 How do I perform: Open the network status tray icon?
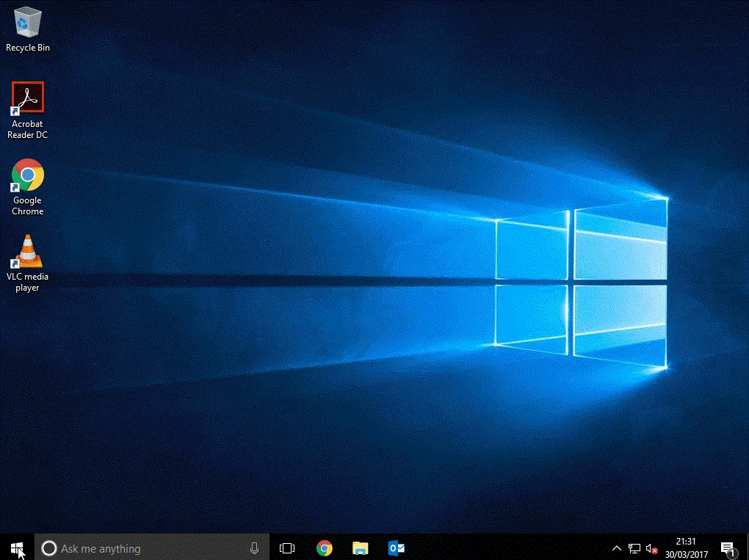(634, 548)
